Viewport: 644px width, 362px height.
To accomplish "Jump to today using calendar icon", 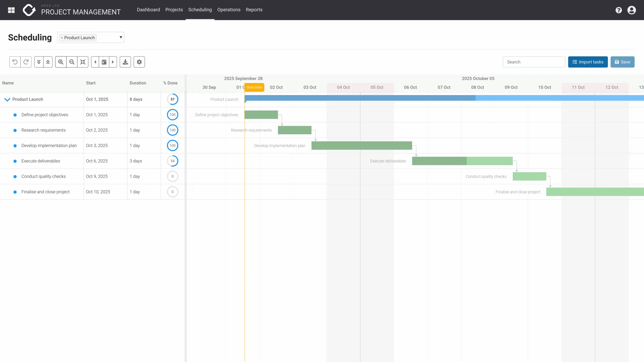I will pos(104,62).
